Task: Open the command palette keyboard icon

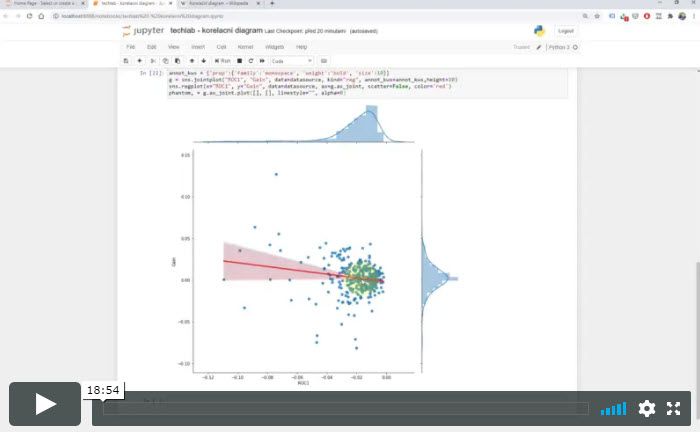Action: click(324, 61)
